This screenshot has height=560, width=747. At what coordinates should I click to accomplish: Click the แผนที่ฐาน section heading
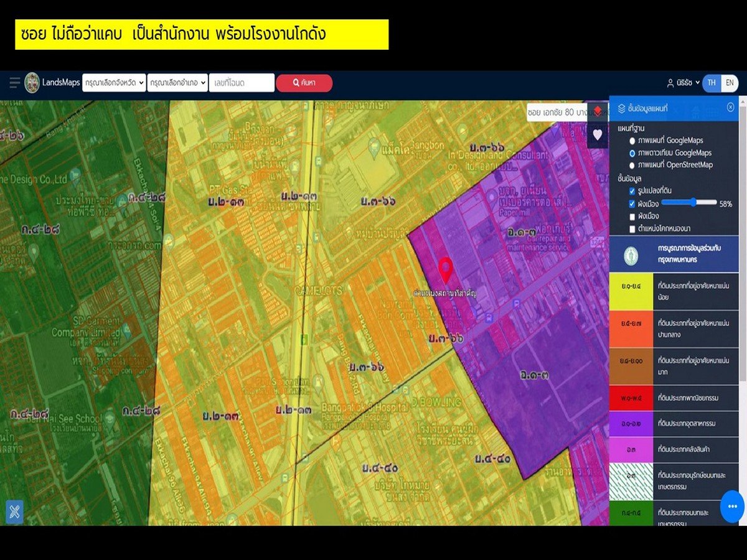coord(631,128)
